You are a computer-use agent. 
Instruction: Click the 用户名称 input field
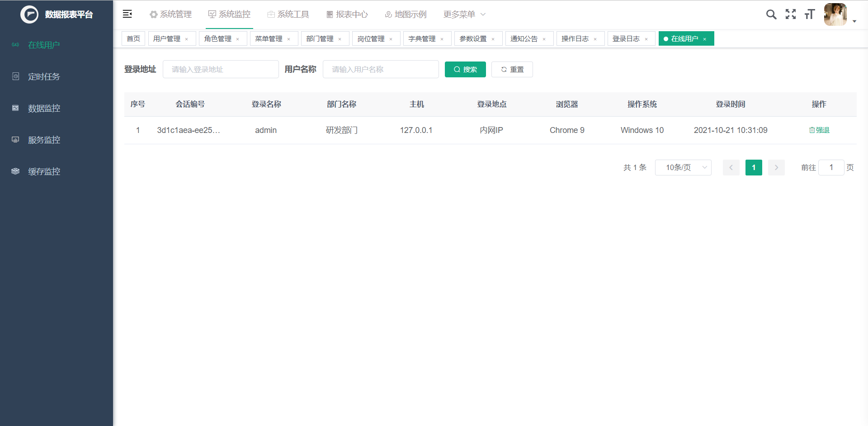381,69
